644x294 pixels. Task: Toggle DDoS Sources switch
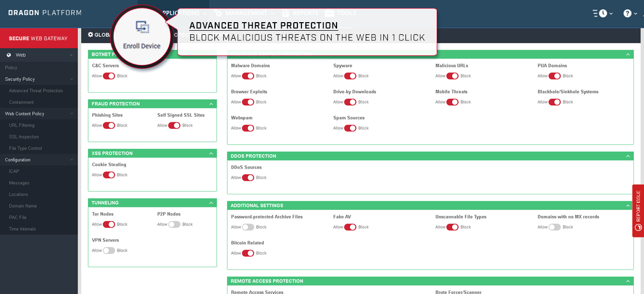click(x=248, y=178)
